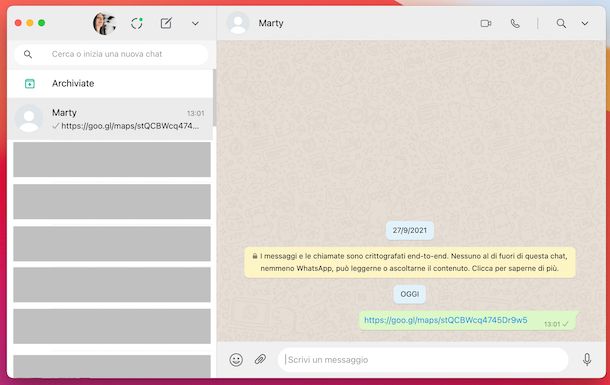The height and width of the screenshot is (385, 610).
Task: Click the Archiviate archive box icon
Action: [x=30, y=84]
